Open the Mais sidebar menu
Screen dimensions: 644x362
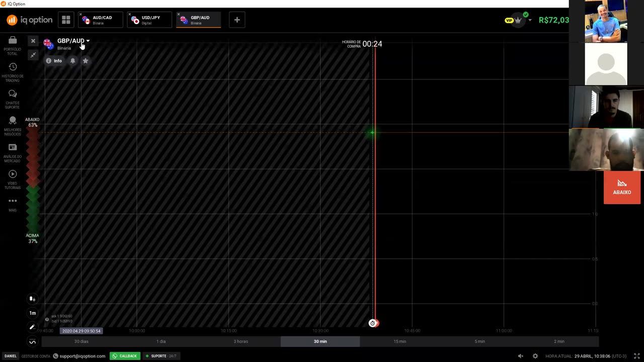pos(13,204)
